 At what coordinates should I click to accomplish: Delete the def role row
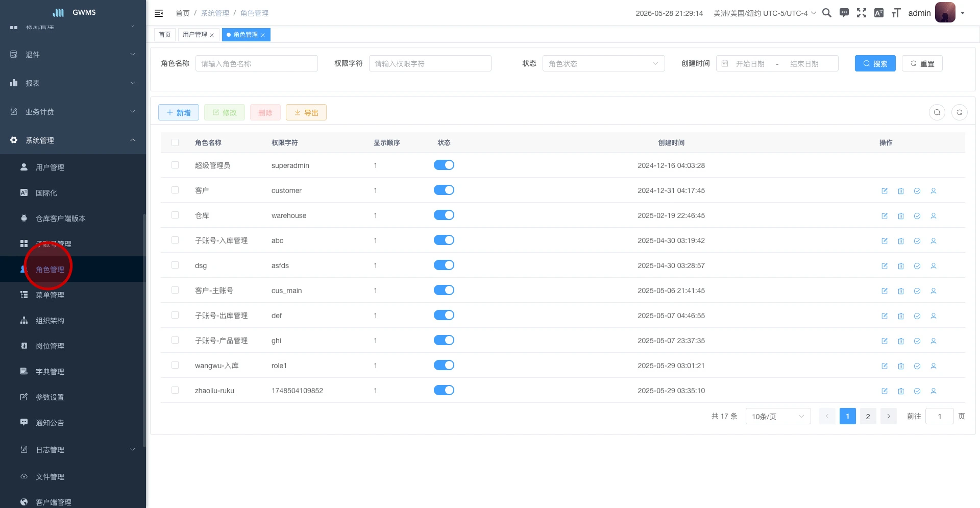click(x=901, y=316)
